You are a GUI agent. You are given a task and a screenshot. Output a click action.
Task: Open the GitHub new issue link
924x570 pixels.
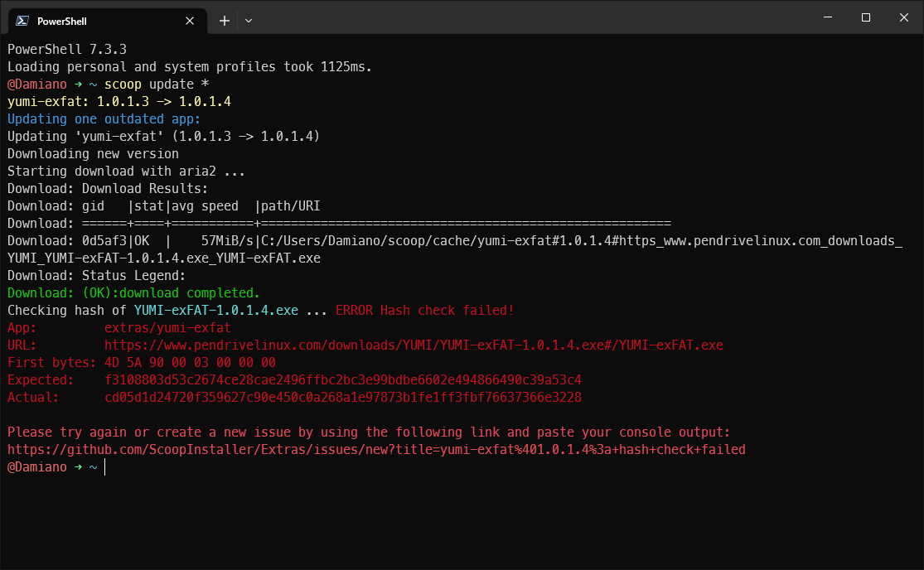(376, 449)
